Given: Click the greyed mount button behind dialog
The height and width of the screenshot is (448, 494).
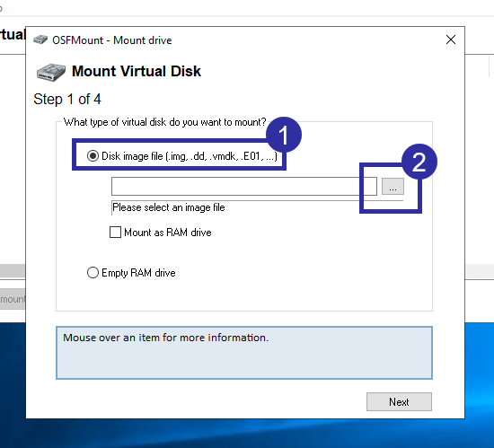Looking at the screenshot, I should (x=13, y=299).
